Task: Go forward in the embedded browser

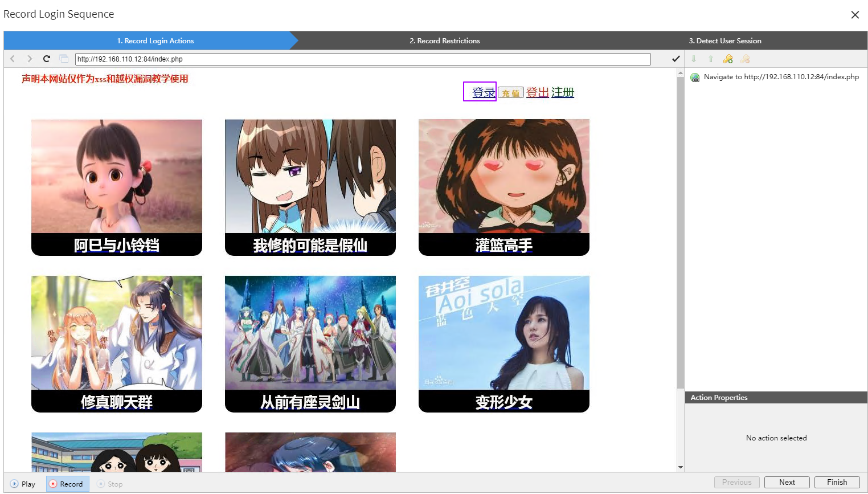Action: click(x=30, y=59)
